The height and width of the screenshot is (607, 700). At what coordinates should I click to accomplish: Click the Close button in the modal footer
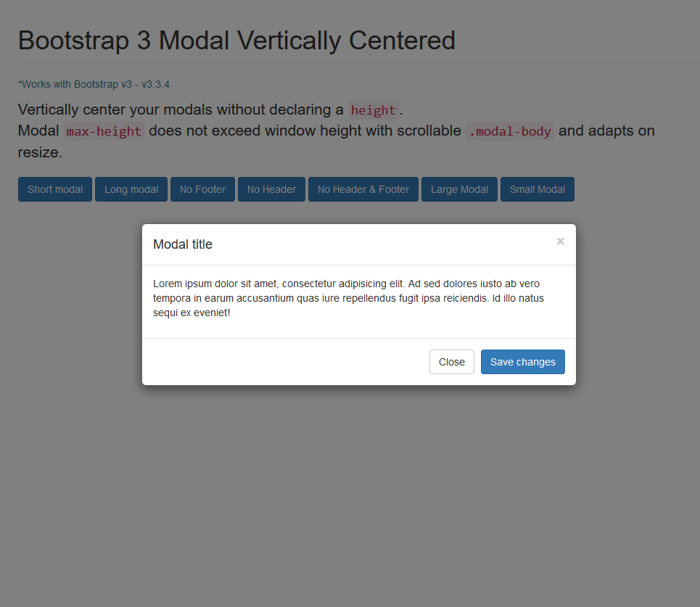point(451,361)
